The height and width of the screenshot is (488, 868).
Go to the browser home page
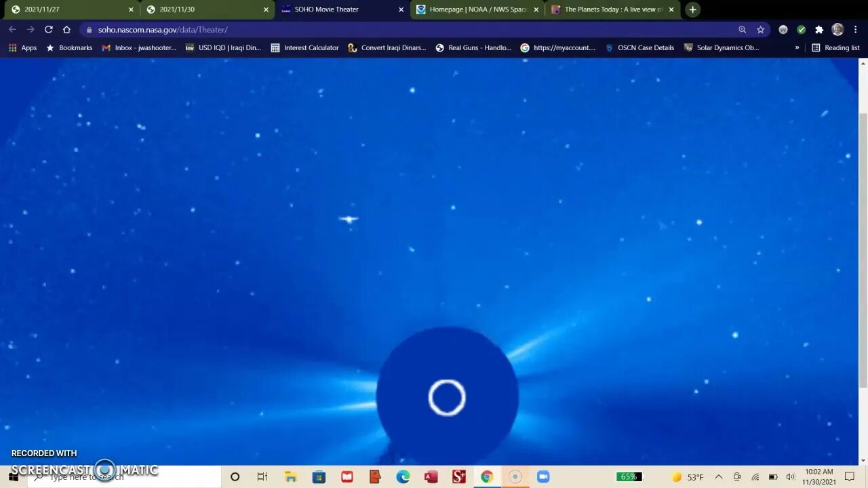(x=66, y=30)
